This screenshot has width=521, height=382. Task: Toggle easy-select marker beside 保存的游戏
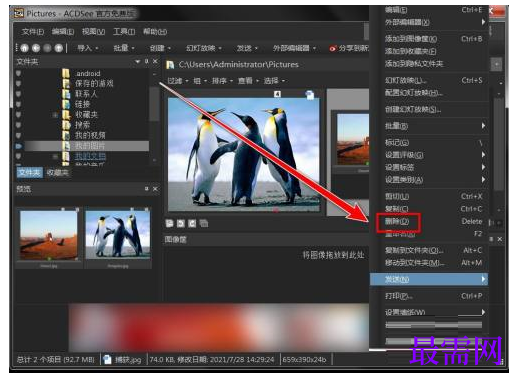[18, 83]
